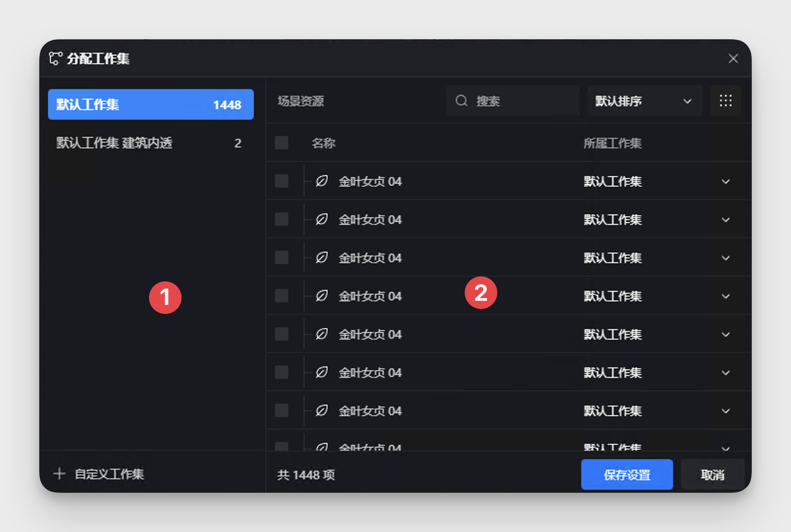Click the plus icon next to 自定义工作集

tap(59, 474)
